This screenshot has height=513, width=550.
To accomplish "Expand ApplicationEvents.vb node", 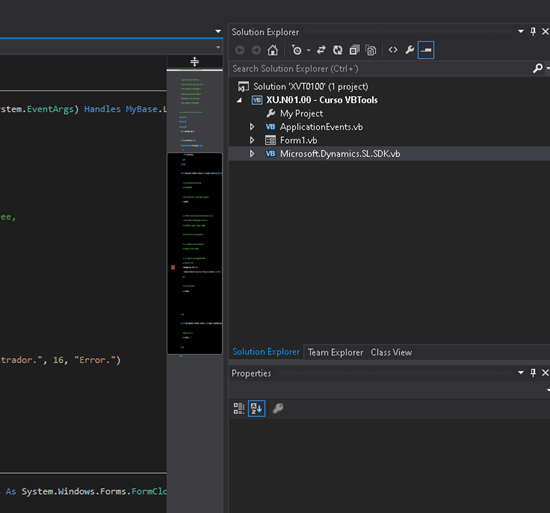I will point(252,127).
